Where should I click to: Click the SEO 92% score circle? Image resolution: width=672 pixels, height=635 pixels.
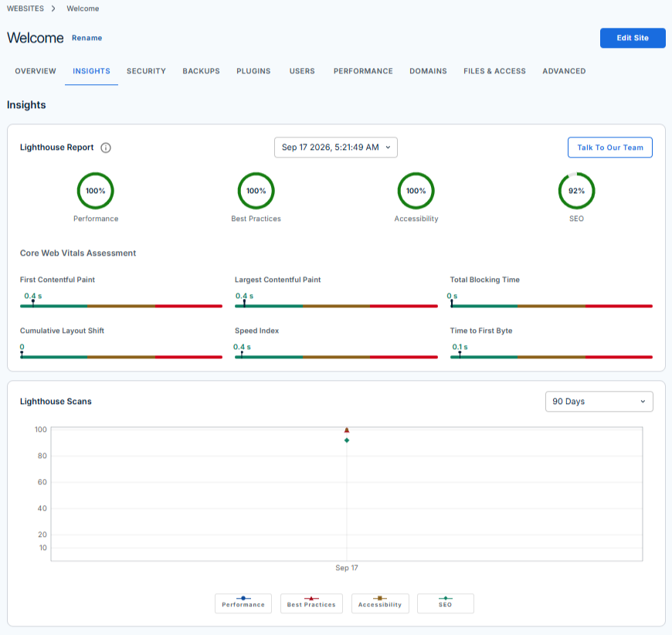pyautogui.click(x=576, y=191)
